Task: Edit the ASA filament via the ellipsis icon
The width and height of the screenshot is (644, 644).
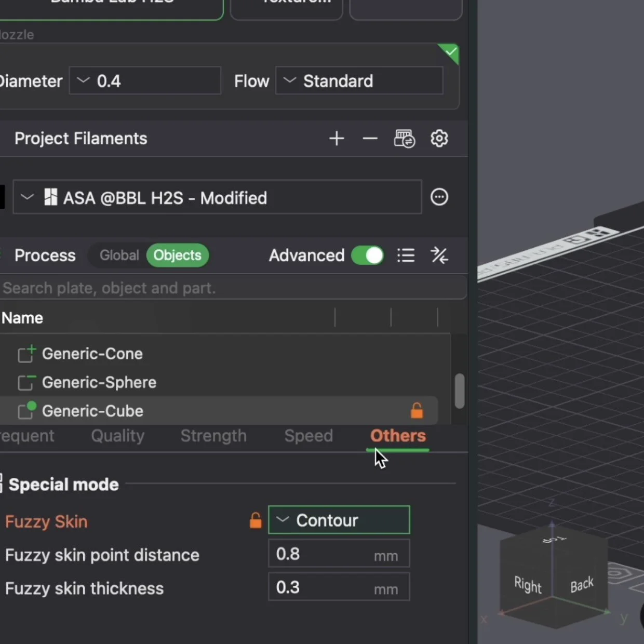Action: pyautogui.click(x=439, y=197)
